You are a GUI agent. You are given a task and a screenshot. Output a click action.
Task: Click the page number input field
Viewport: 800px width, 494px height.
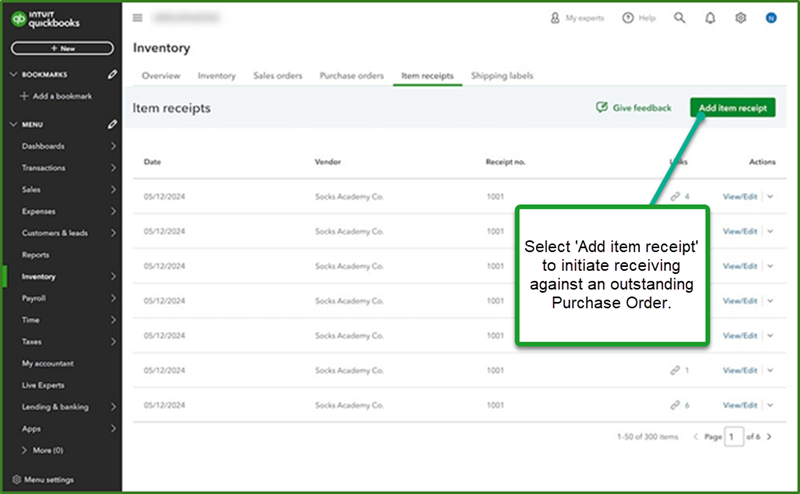point(734,437)
